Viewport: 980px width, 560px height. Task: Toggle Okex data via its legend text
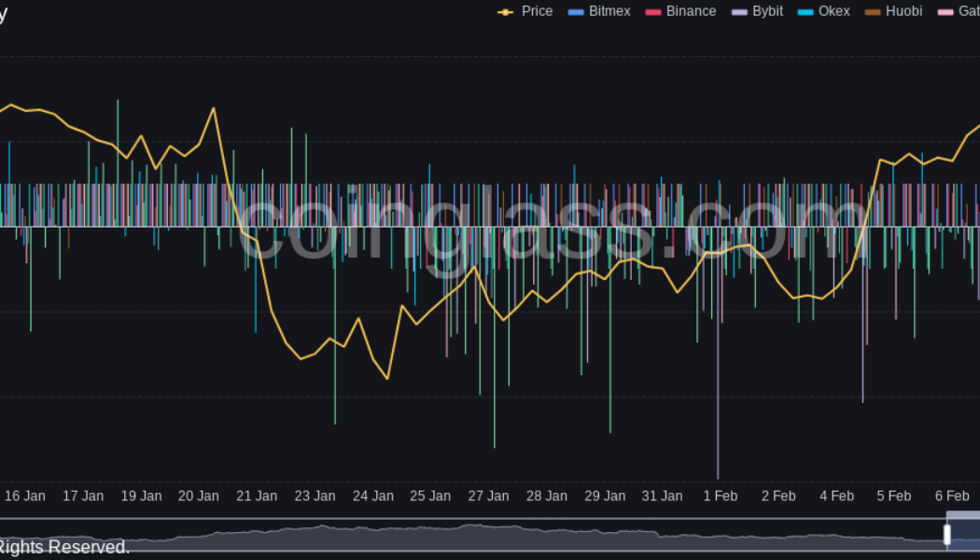tap(834, 11)
